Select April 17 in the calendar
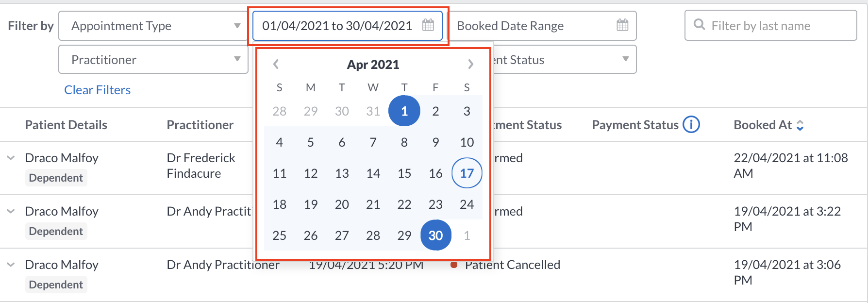Viewport: 868px width, 303px height. pos(467,173)
